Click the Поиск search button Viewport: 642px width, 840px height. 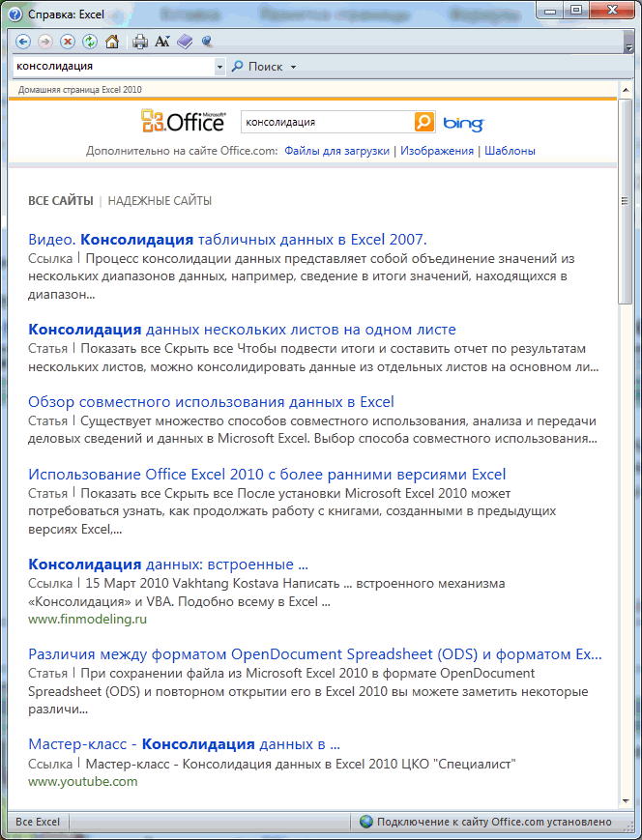coord(257,67)
